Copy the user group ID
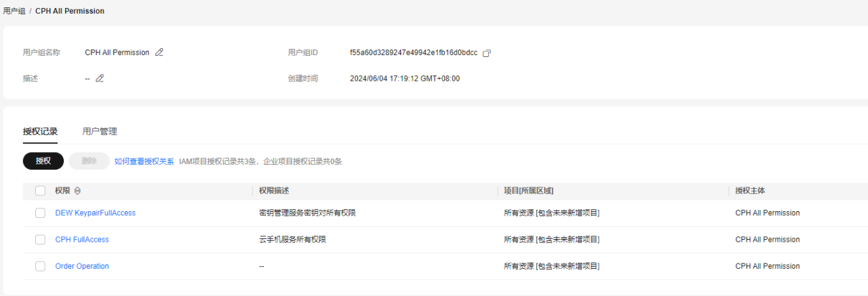Image resolution: width=868 pixels, height=296 pixels. pos(486,53)
